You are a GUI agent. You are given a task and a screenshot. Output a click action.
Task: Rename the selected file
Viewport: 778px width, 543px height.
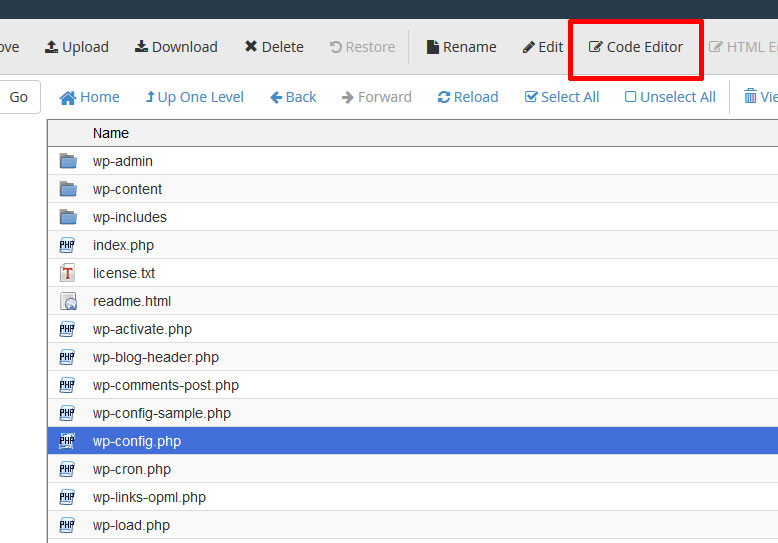coord(461,47)
